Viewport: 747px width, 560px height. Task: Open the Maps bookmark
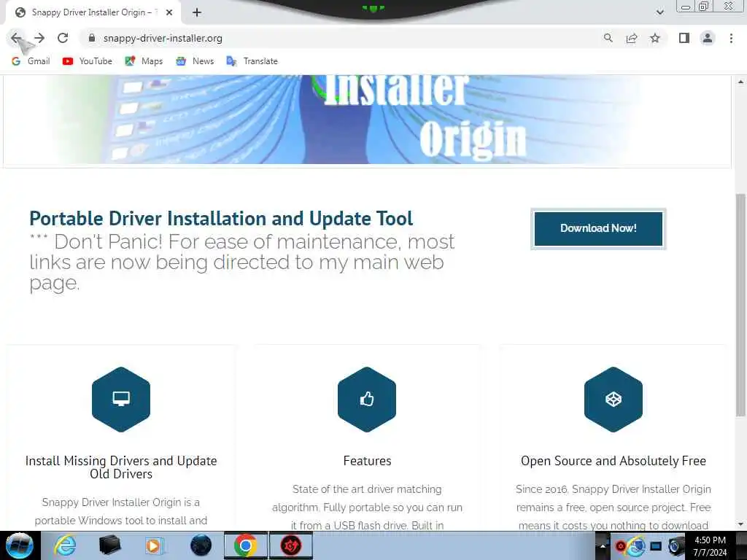coord(144,61)
